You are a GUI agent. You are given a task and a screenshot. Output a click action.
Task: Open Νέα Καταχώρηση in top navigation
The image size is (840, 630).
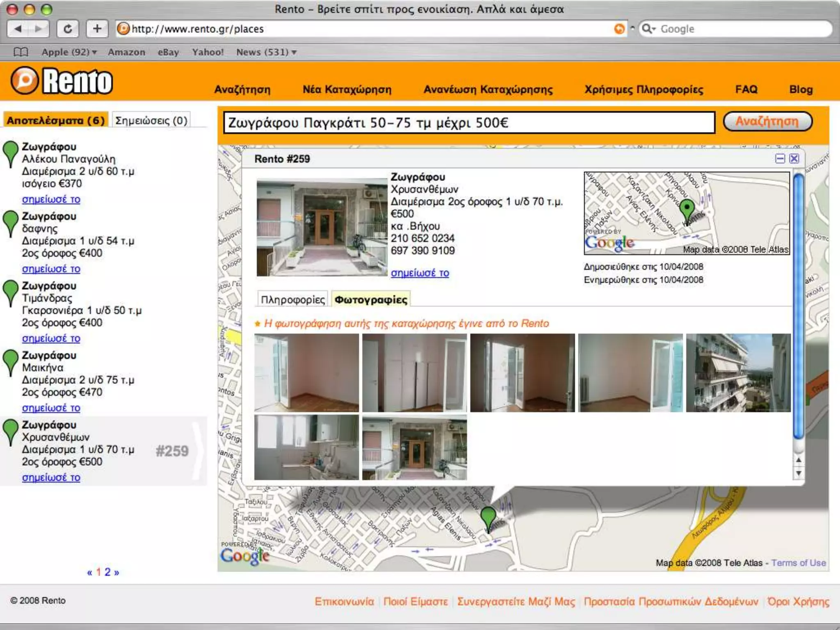[347, 89]
